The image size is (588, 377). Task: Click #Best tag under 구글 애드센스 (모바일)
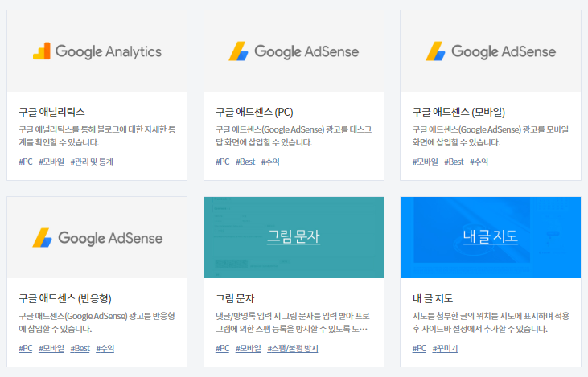click(454, 162)
